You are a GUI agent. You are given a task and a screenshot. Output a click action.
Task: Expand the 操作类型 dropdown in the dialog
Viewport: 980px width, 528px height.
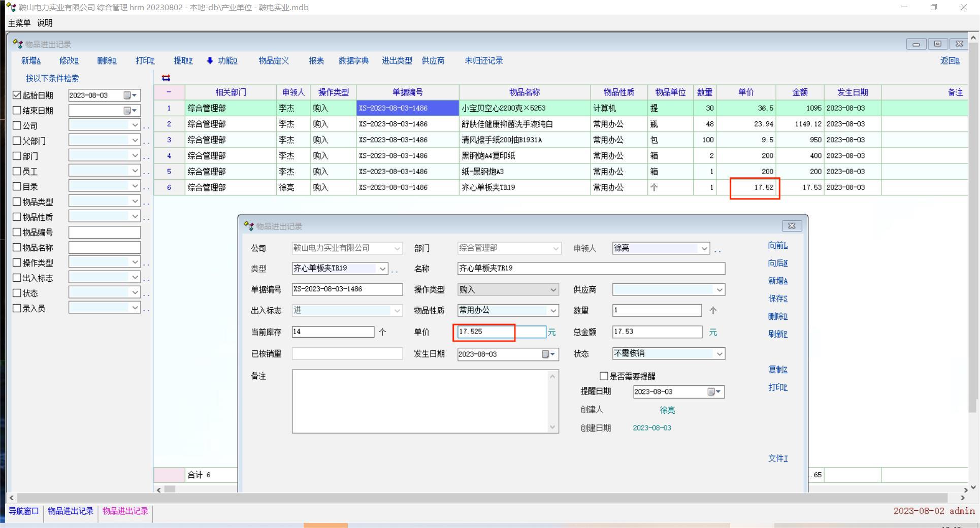click(x=553, y=290)
